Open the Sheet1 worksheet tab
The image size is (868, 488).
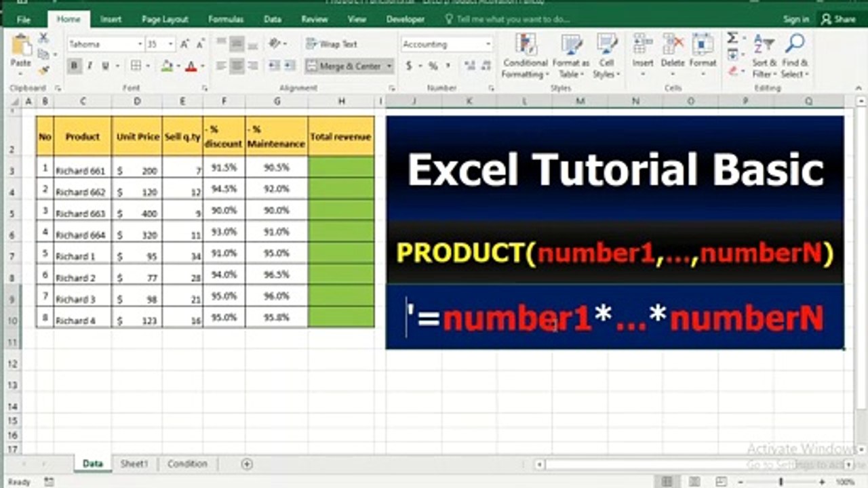coord(134,464)
